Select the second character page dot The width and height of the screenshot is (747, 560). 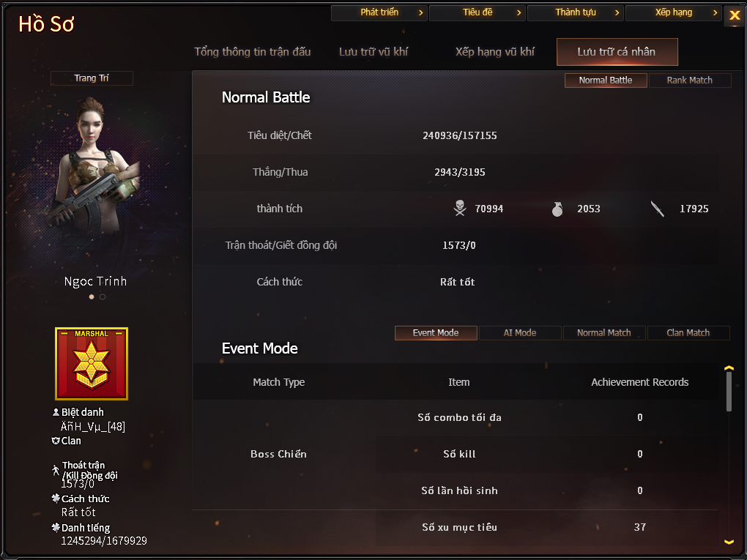point(103,296)
